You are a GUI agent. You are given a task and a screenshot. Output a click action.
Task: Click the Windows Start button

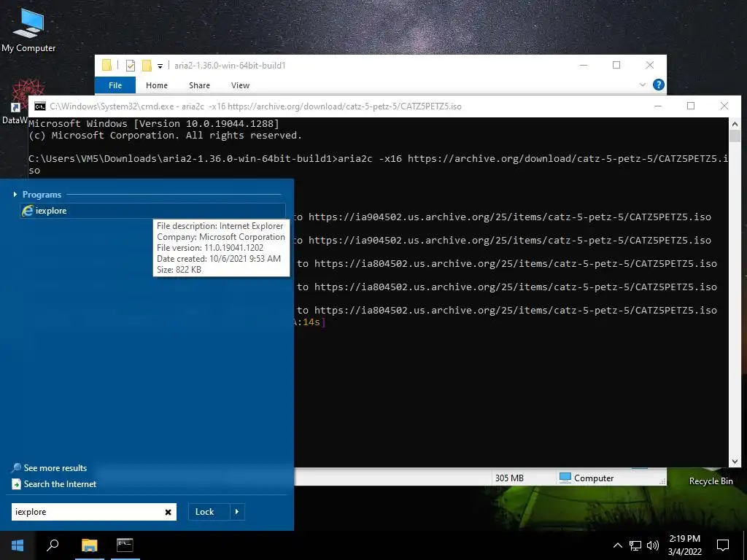tap(18, 545)
